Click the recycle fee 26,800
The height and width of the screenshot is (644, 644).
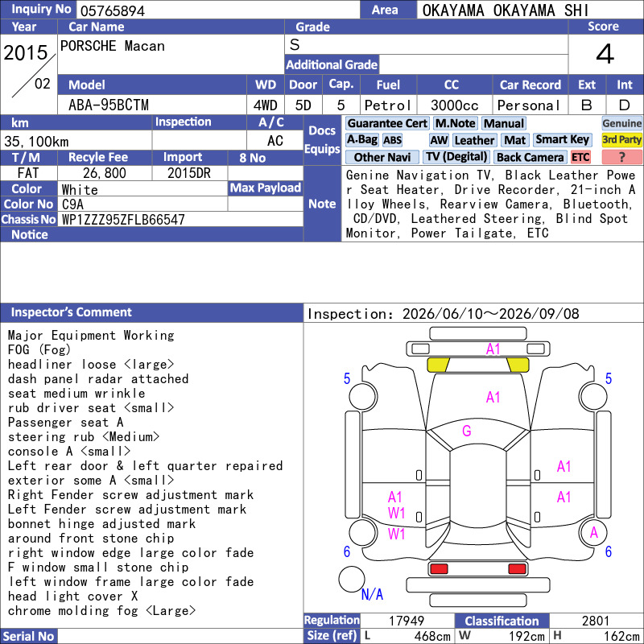click(105, 173)
